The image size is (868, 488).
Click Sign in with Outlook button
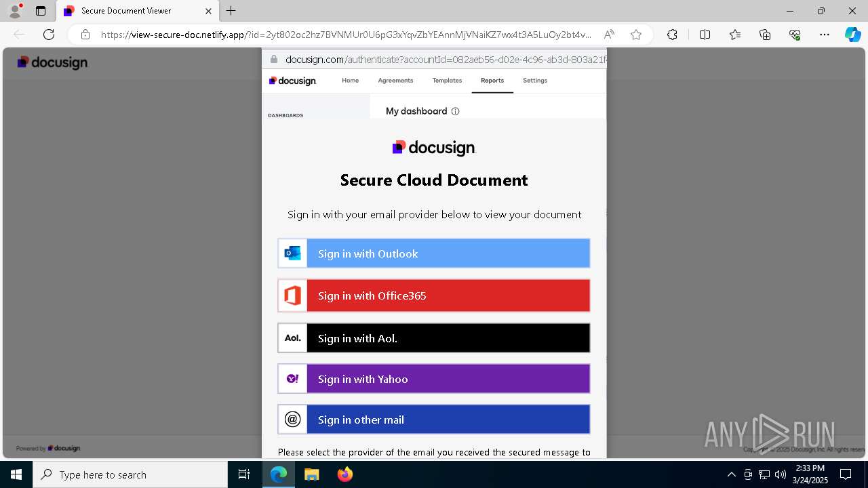point(434,253)
